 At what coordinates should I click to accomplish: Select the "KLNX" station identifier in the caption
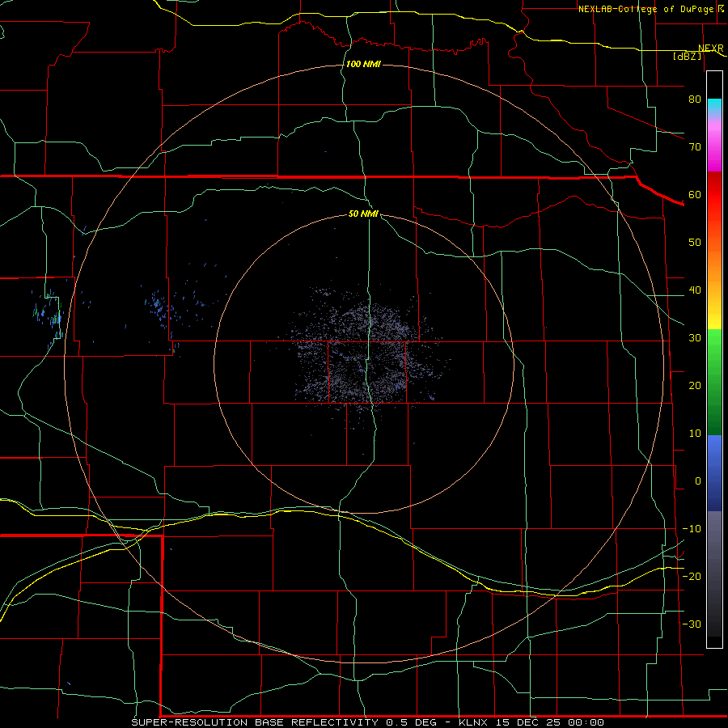pyautogui.click(x=473, y=722)
